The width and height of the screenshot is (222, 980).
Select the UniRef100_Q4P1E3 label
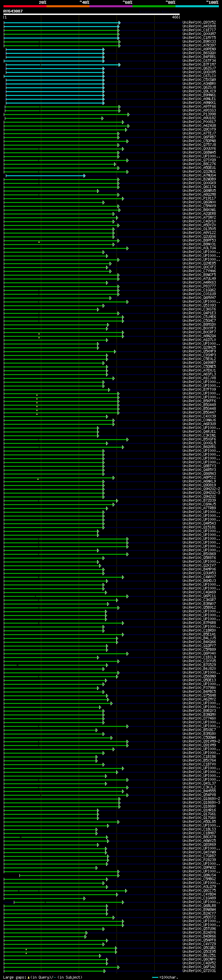pos(199,313)
